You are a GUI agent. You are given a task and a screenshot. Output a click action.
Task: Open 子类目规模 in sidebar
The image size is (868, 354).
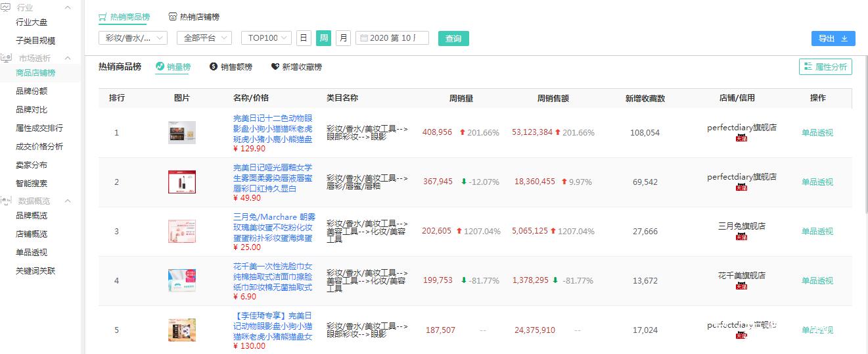pos(35,41)
